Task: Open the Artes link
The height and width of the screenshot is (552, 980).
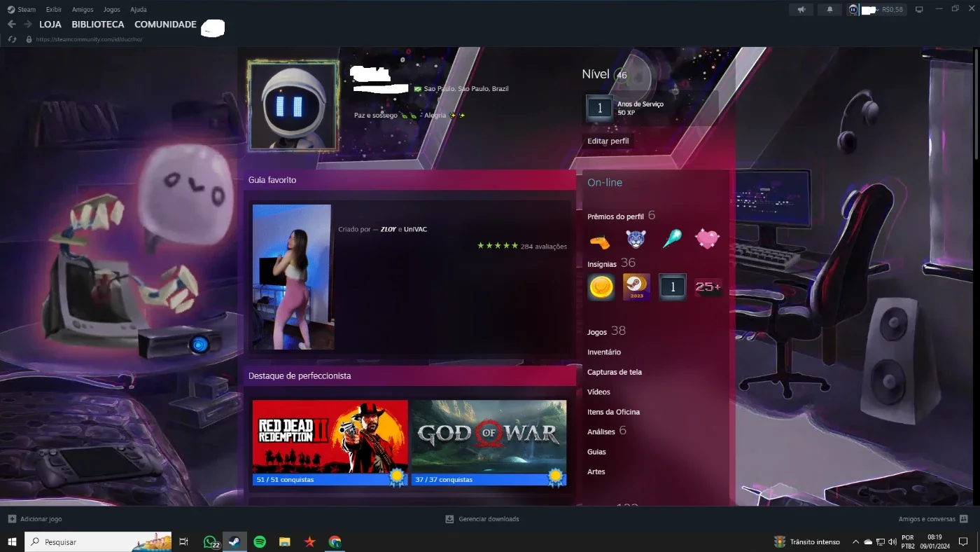Action: 596,472
